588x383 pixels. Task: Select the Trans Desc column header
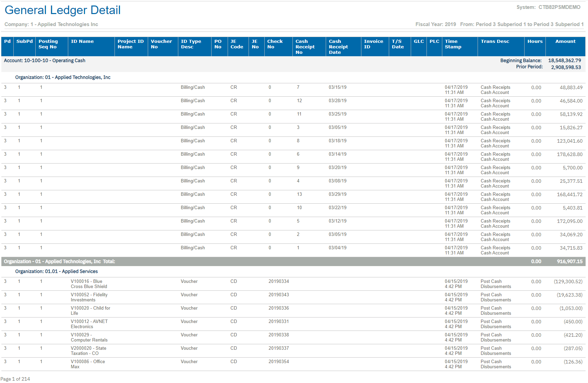tap(495, 41)
